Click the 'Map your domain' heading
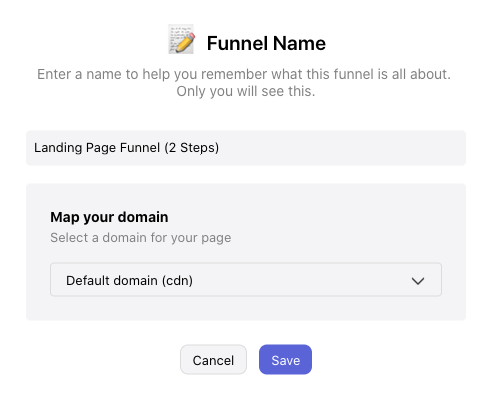 coord(109,217)
